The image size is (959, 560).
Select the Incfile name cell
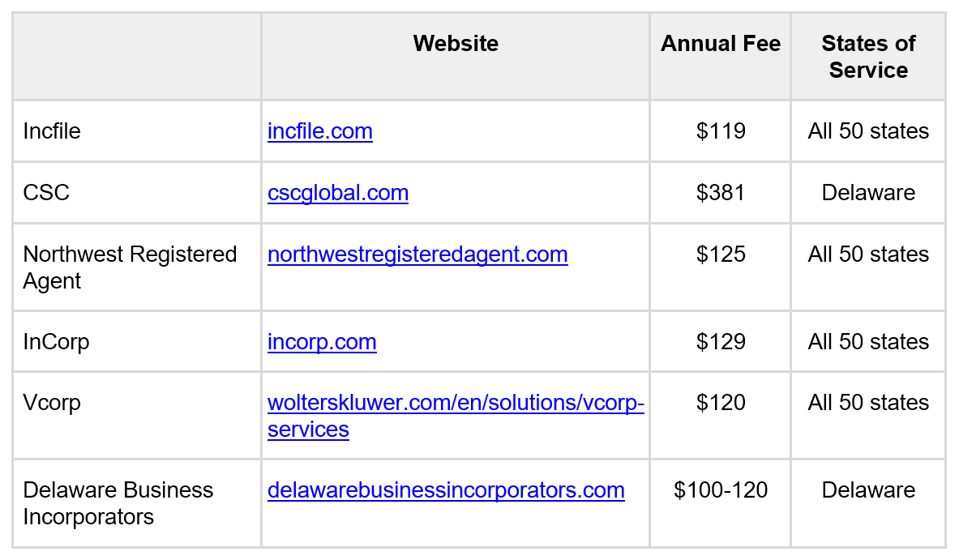point(52,131)
